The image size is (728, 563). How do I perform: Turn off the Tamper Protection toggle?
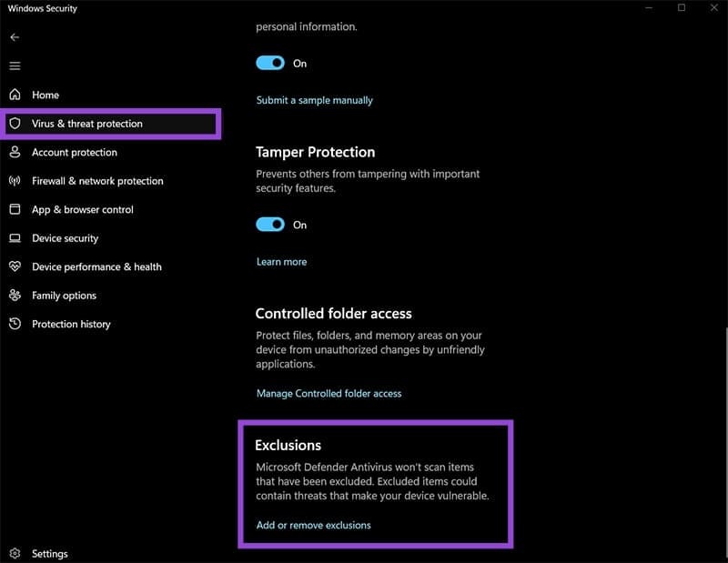270,225
